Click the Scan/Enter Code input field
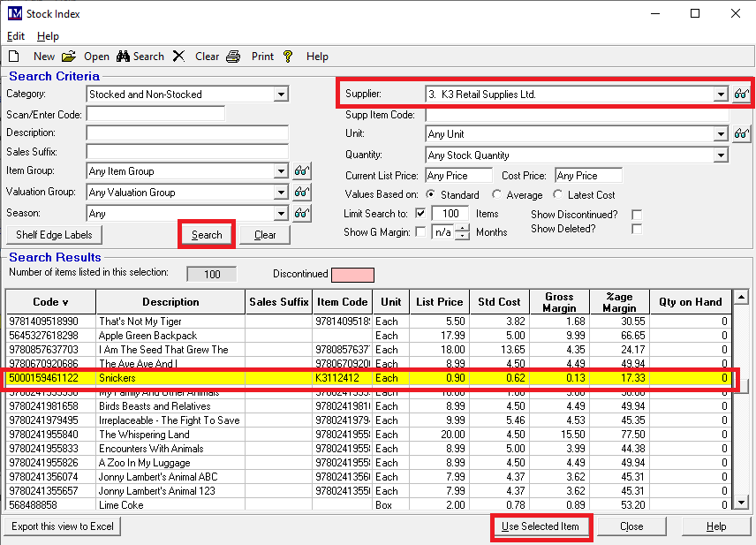This screenshot has height=545, width=756. click(155, 114)
